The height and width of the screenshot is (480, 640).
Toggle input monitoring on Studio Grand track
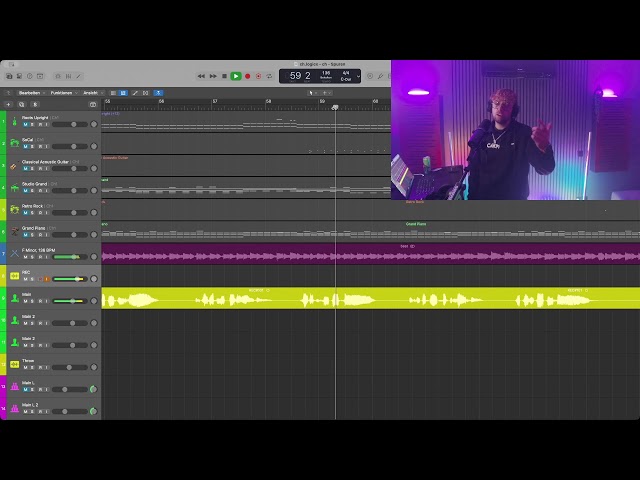47,191
